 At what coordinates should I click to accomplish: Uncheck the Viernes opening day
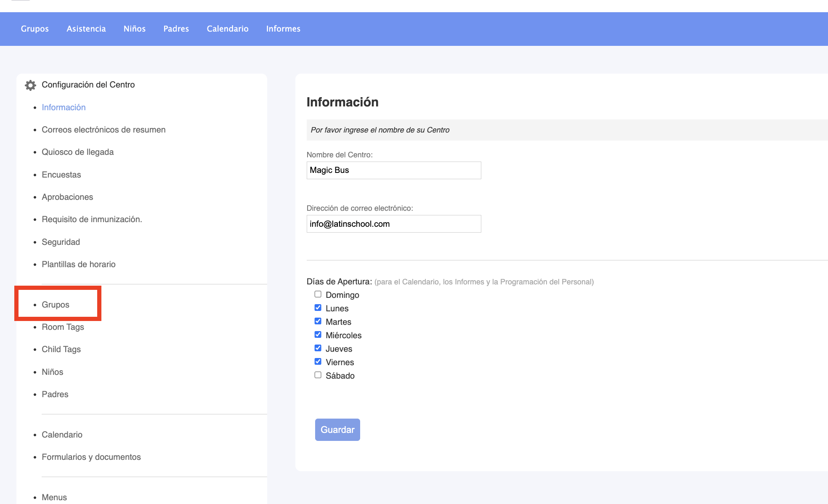[x=318, y=361]
